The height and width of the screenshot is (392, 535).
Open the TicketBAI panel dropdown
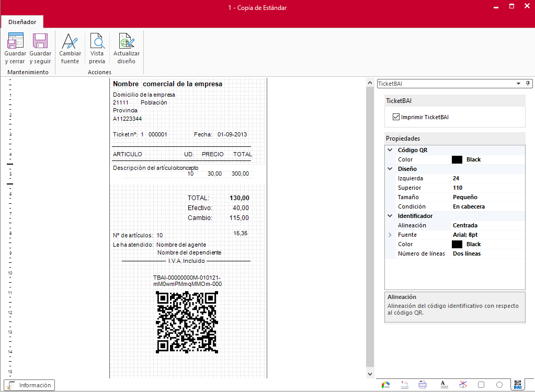(x=518, y=84)
